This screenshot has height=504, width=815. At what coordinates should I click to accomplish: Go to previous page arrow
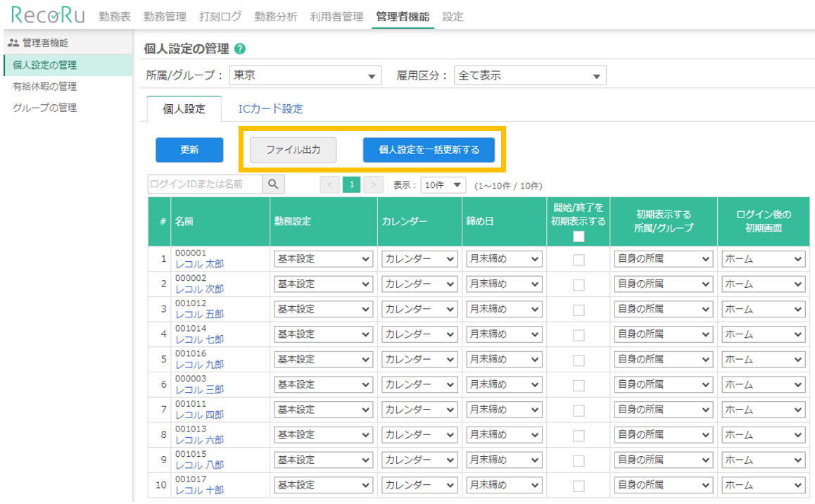(329, 184)
